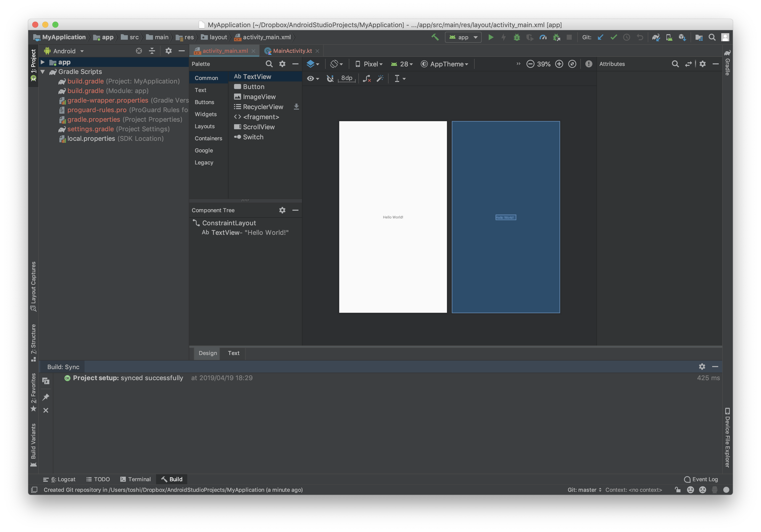
Task: Start debugging with the bug icon
Action: pos(517,37)
